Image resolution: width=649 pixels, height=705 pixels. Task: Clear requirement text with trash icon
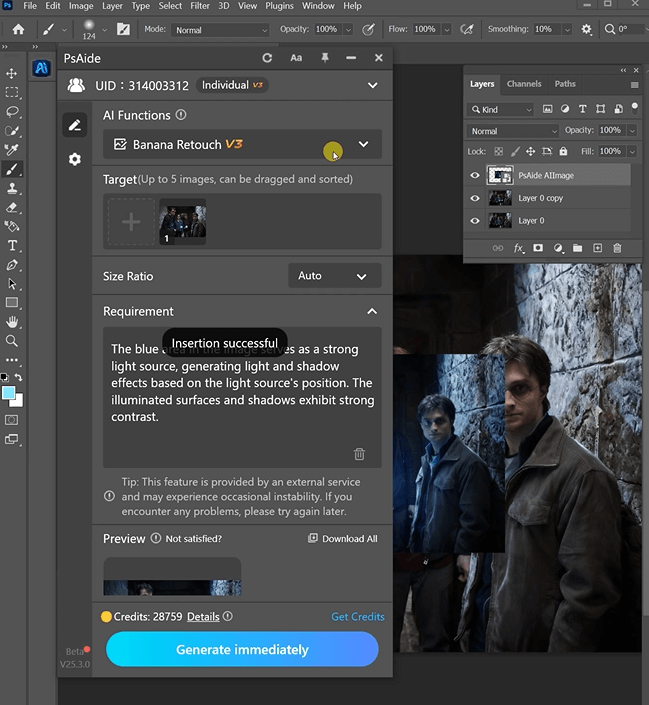click(359, 454)
